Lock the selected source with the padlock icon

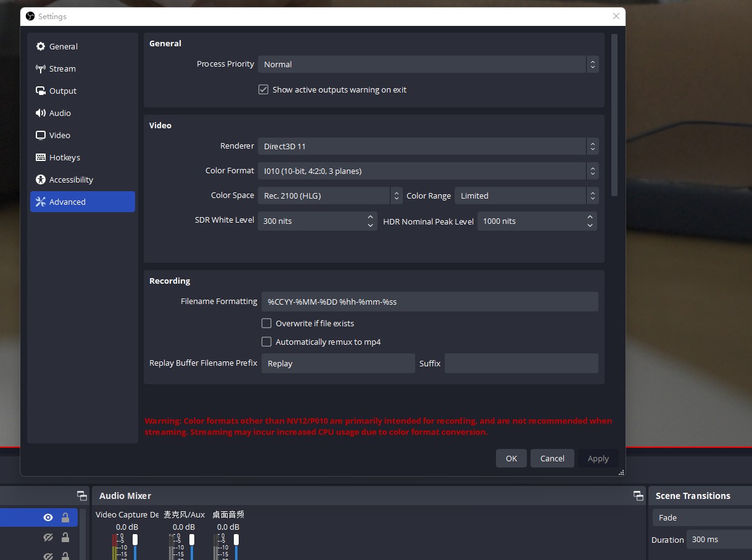click(x=64, y=517)
